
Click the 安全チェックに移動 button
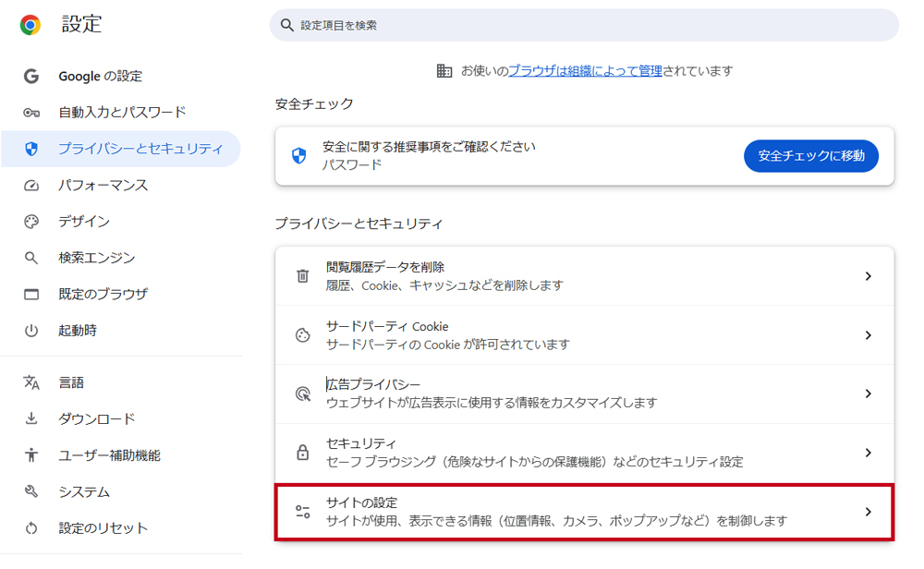pyautogui.click(x=811, y=156)
